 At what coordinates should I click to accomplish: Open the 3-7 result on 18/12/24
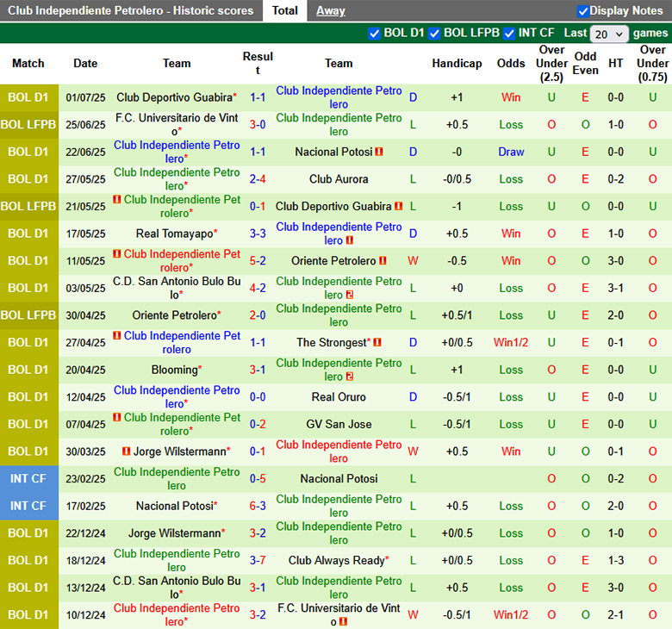coord(258,560)
